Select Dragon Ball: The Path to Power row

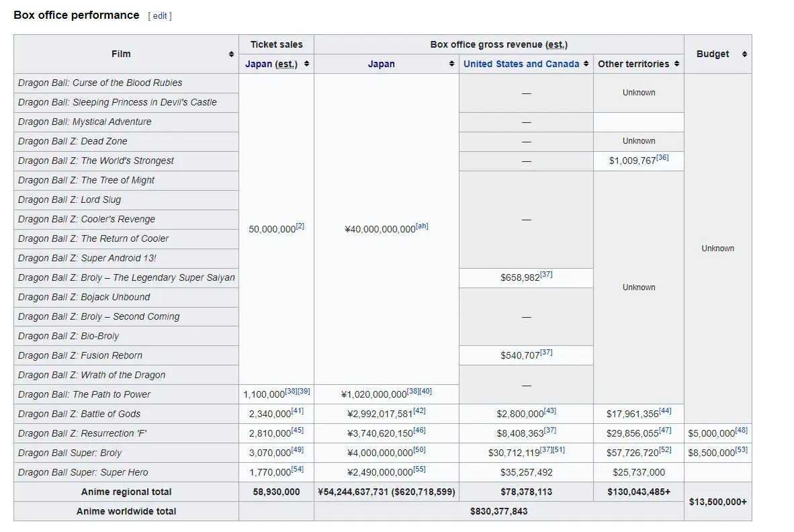[126, 395]
